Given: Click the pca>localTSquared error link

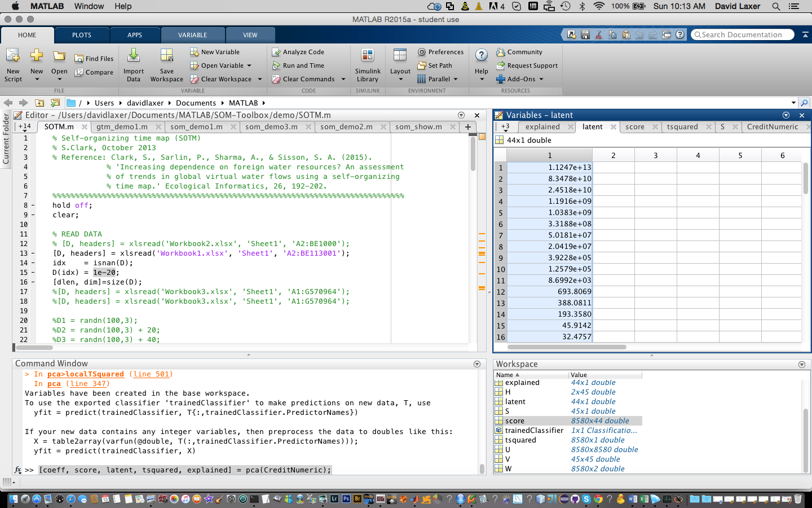Looking at the screenshot, I should [85, 374].
